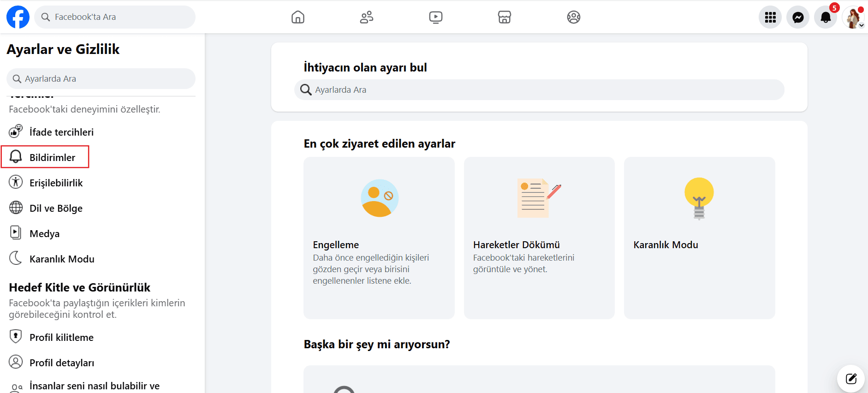Image resolution: width=868 pixels, height=393 pixels.
Task: Click the sidebar Ayarlarda Ara search field
Action: click(x=101, y=79)
